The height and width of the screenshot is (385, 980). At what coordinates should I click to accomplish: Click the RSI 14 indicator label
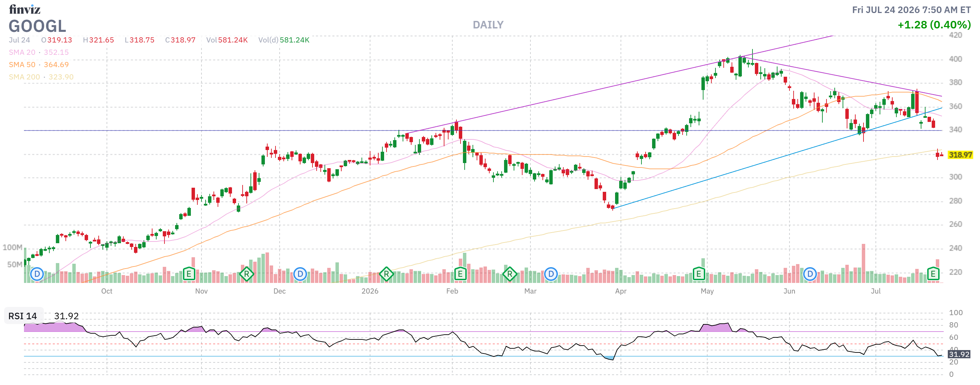coord(23,316)
